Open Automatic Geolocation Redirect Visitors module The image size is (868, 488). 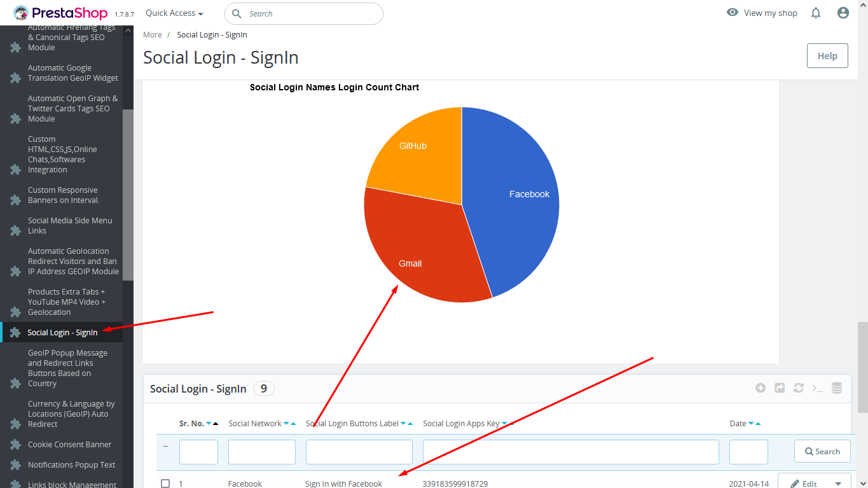pyautogui.click(x=73, y=261)
